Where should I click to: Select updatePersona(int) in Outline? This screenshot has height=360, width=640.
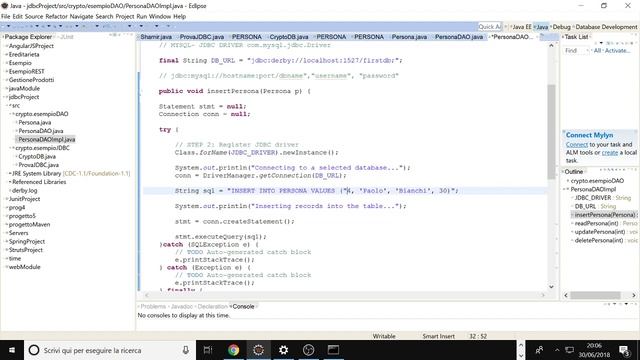coord(600,232)
